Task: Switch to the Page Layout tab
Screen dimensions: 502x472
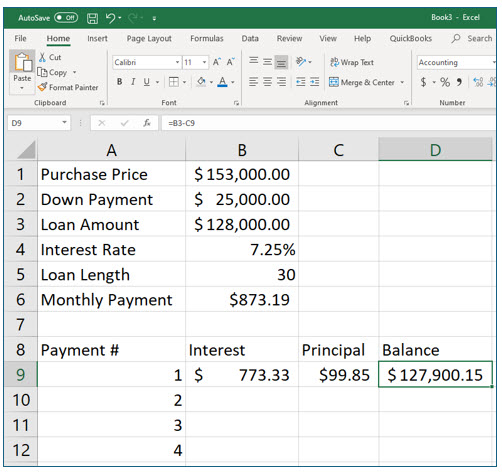Action: (x=149, y=39)
